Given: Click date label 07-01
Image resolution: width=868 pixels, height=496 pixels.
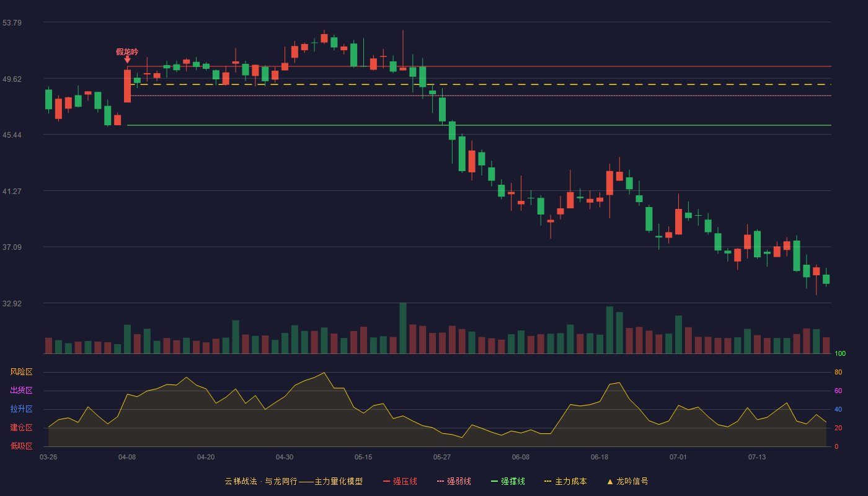Looking at the screenshot, I should click(x=678, y=457).
